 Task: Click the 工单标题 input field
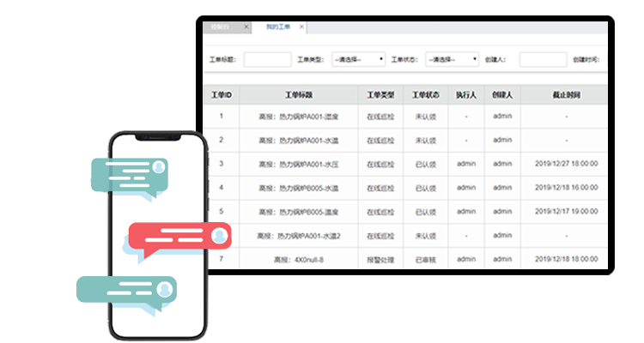click(267, 60)
